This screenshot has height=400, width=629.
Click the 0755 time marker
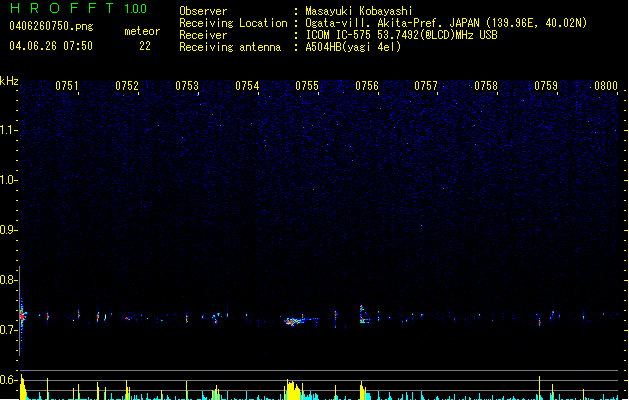coord(307,86)
